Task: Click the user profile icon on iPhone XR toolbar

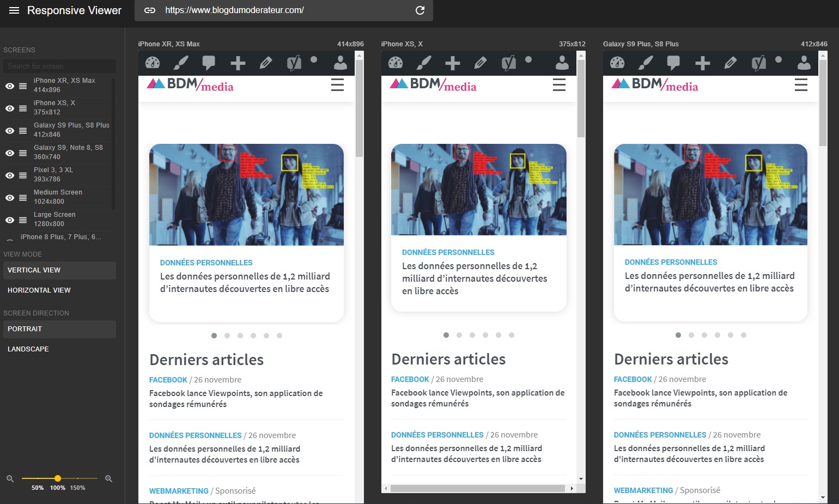Action: click(340, 63)
